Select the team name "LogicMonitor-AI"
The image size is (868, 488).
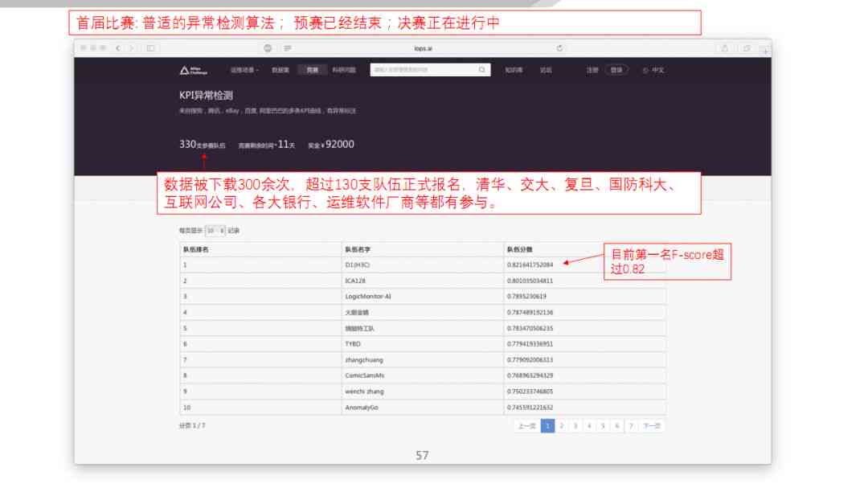click(368, 297)
